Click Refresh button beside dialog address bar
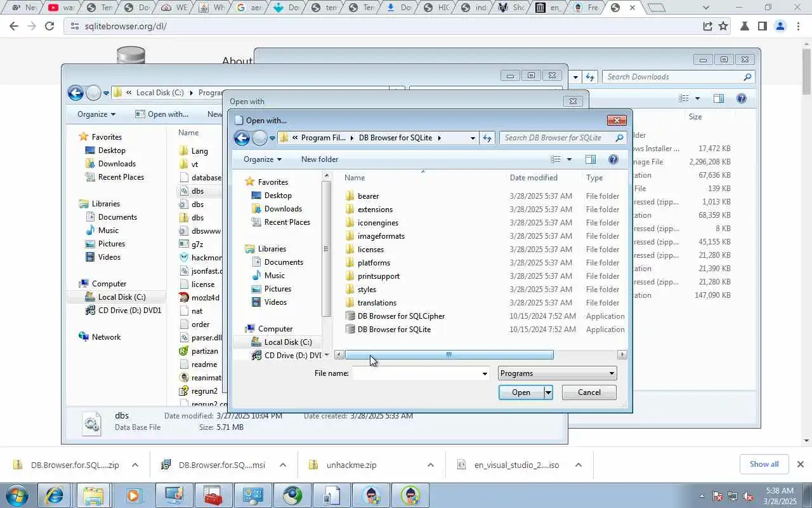The height and width of the screenshot is (508, 812). 487,138
